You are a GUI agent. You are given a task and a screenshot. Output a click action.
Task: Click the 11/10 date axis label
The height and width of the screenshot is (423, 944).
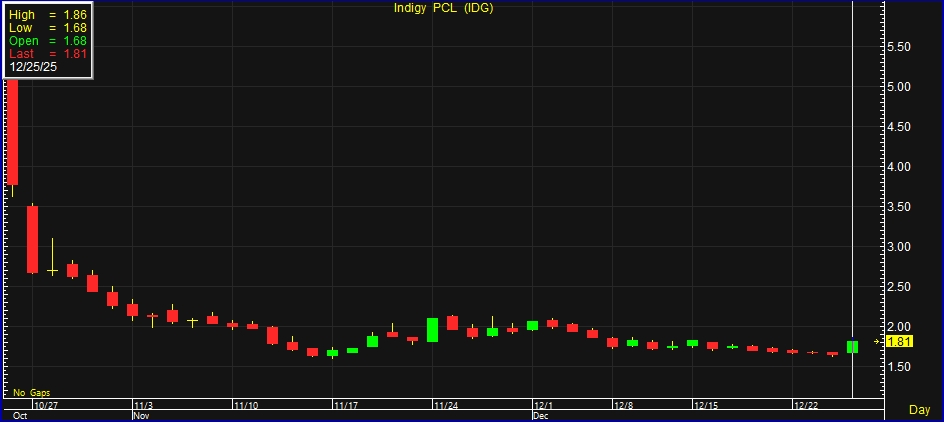[x=246, y=405]
